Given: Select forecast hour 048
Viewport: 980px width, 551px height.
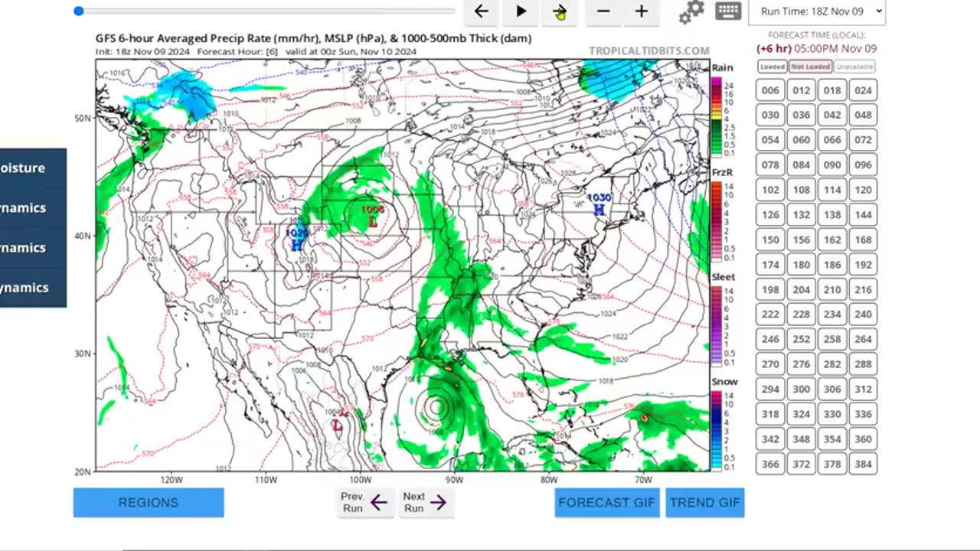Looking at the screenshot, I should pos(863,115).
